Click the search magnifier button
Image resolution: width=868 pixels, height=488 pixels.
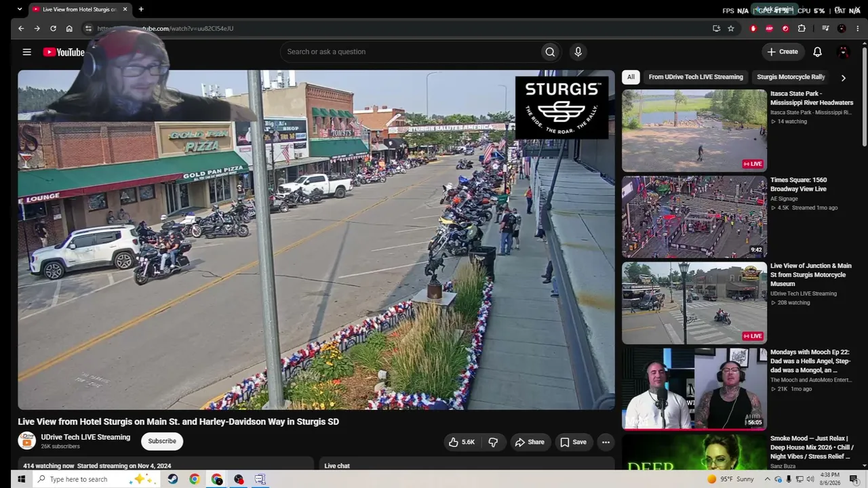click(550, 52)
